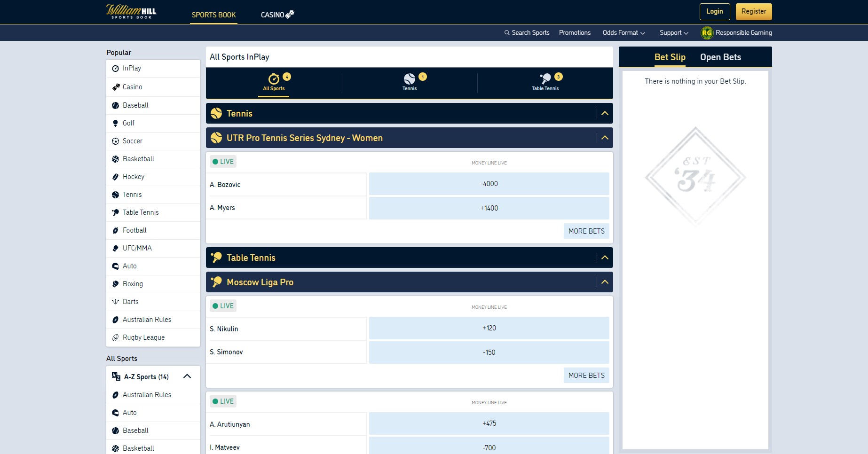Screen dimensions: 868x454
Task: Open Australian Rules under A-Z Sports
Action: [153, 395]
